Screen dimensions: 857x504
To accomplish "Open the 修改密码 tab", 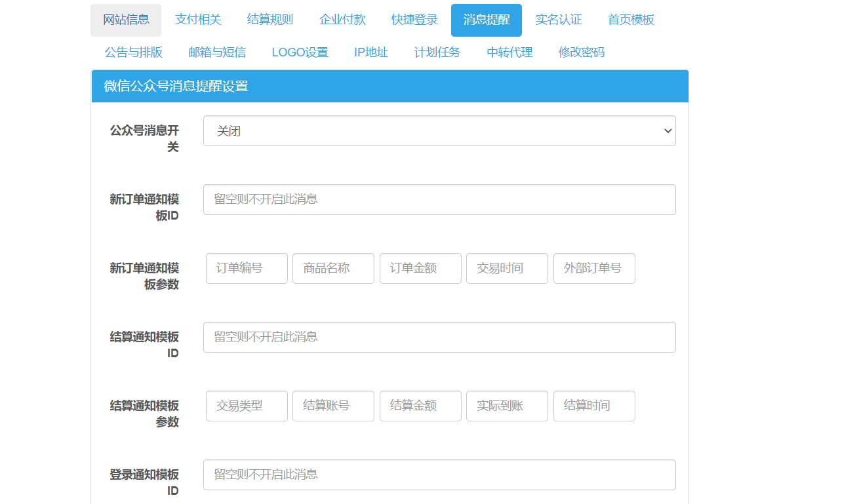I will (x=581, y=52).
